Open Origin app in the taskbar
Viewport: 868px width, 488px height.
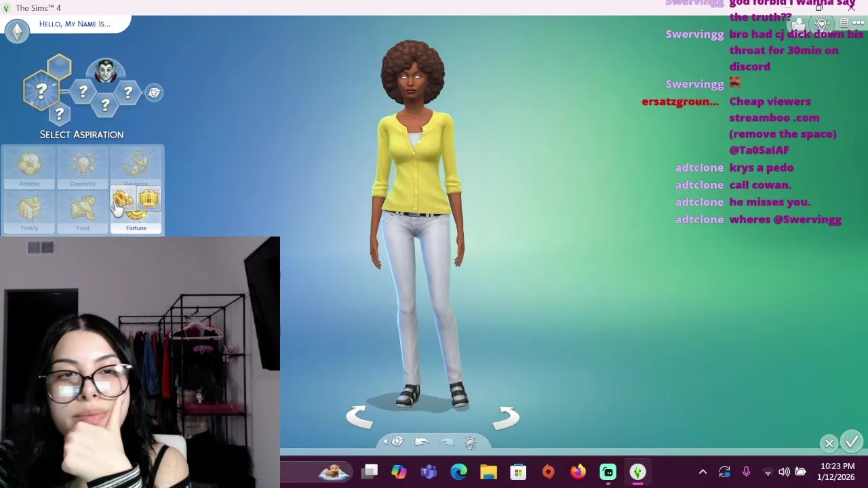[548, 472]
